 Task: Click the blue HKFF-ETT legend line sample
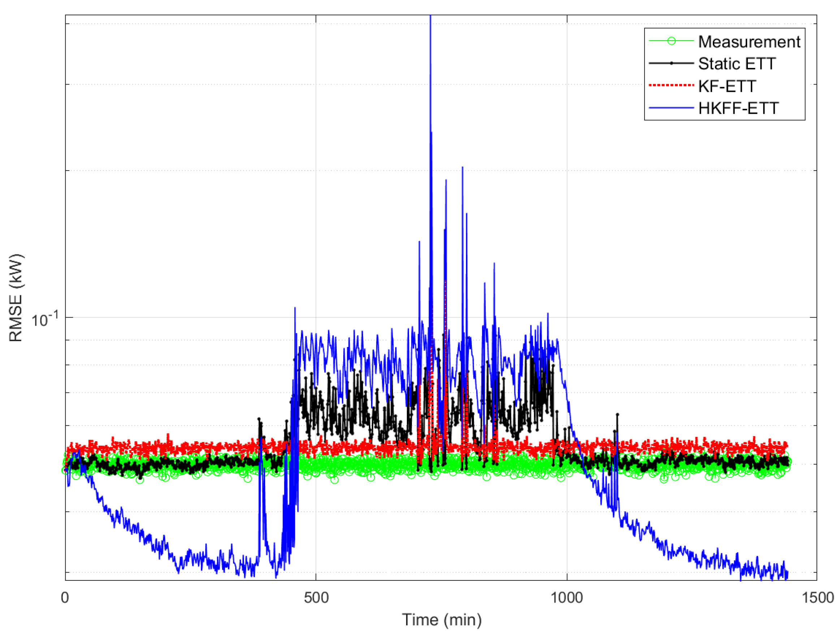[x=671, y=108]
